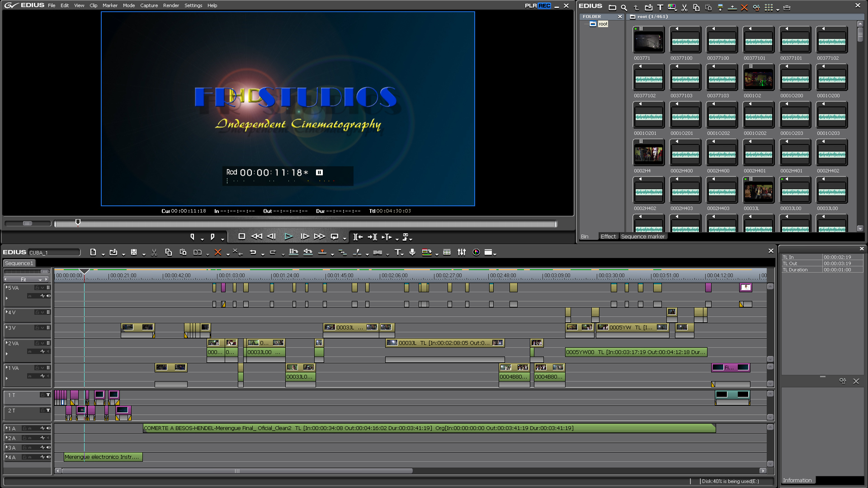The image size is (868, 488).
Task: Open the Save Project dropdown arrow
Action: point(143,254)
